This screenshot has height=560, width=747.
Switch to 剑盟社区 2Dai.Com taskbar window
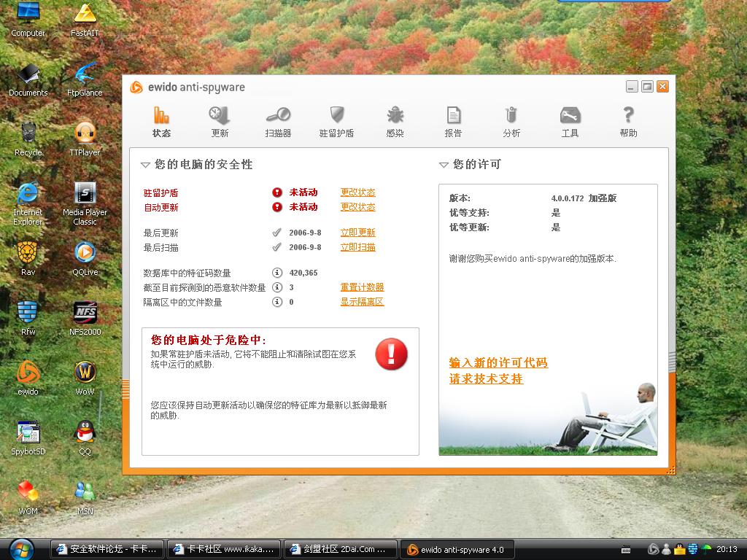[x=341, y=550]
